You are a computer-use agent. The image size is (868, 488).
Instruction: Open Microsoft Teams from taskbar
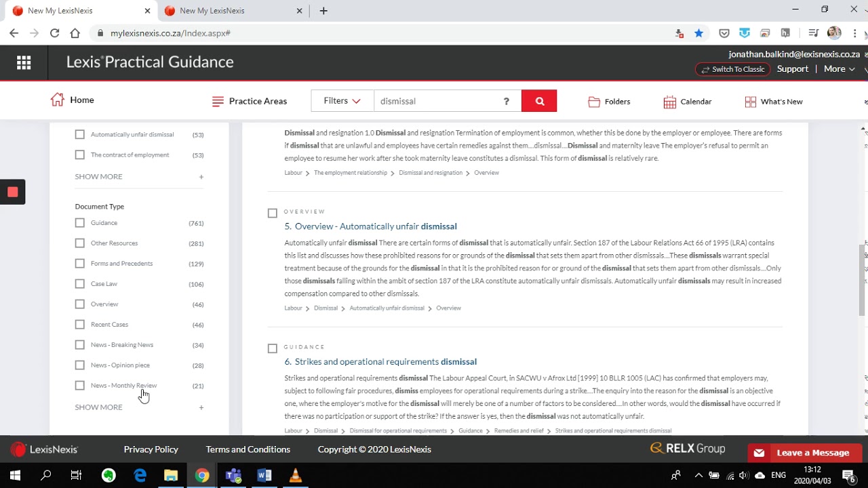pos(233,476)
